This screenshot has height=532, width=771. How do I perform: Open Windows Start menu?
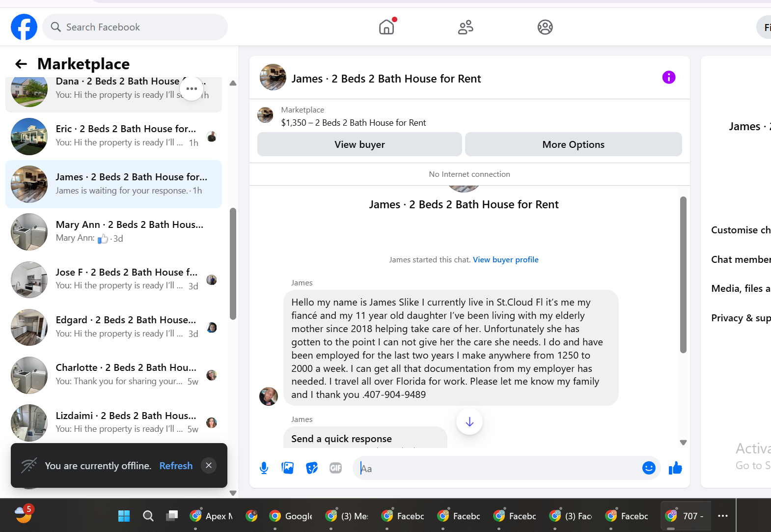point(124,516)
